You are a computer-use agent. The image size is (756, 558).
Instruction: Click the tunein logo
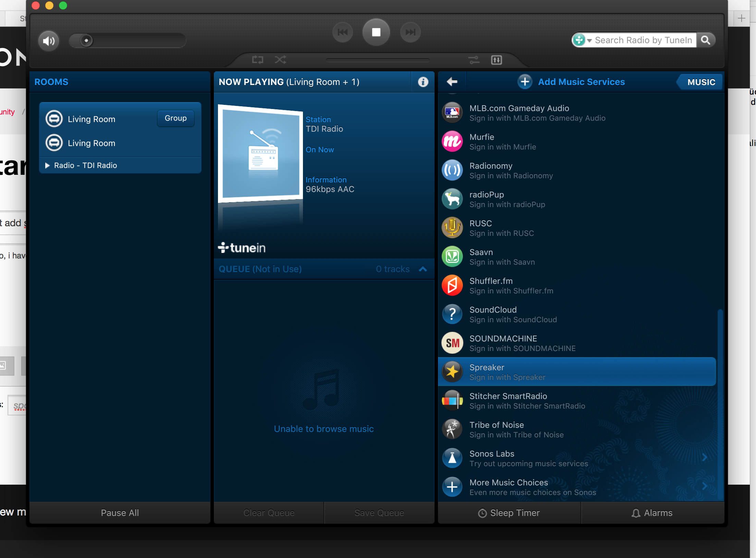242,247
